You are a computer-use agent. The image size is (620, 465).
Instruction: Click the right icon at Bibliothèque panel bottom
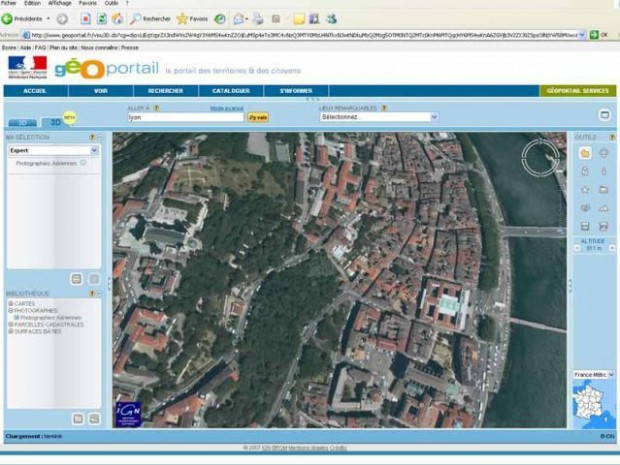94,419
